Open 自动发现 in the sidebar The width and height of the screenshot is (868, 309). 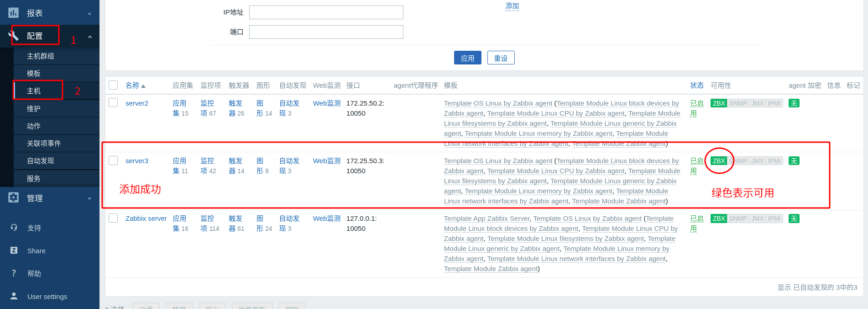[x=57, y=161]
